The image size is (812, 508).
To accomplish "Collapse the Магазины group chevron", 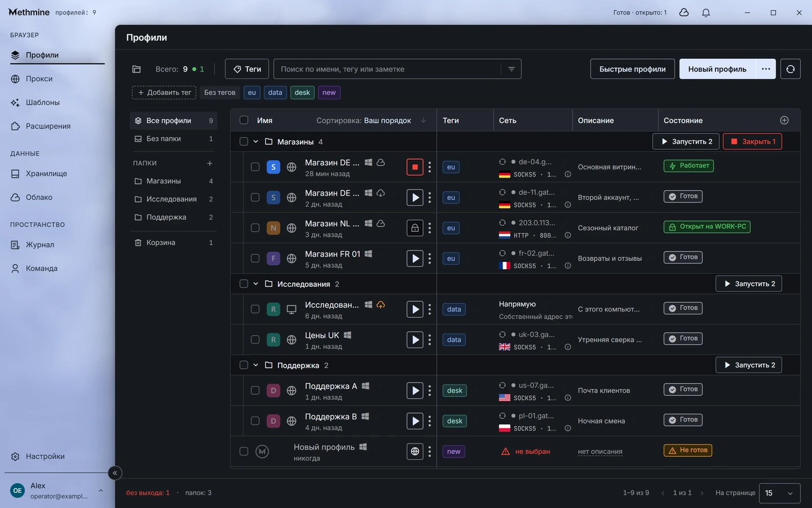I will tap(255, 142).
